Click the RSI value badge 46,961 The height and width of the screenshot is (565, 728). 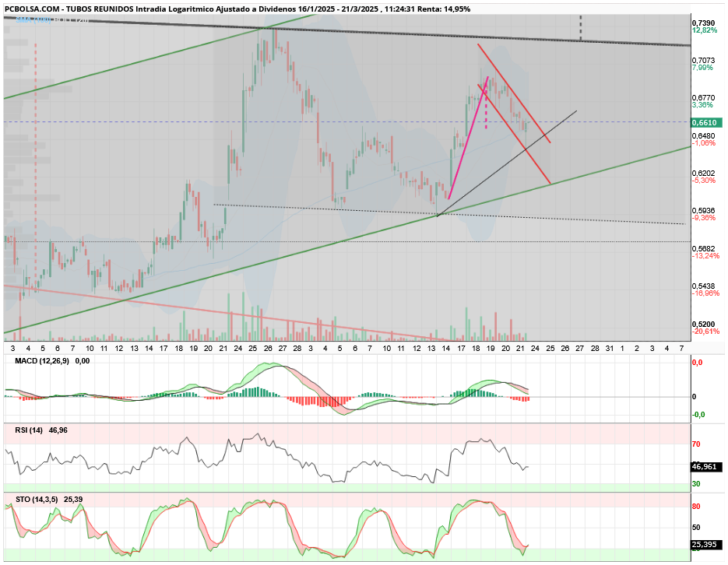[707, 467]
